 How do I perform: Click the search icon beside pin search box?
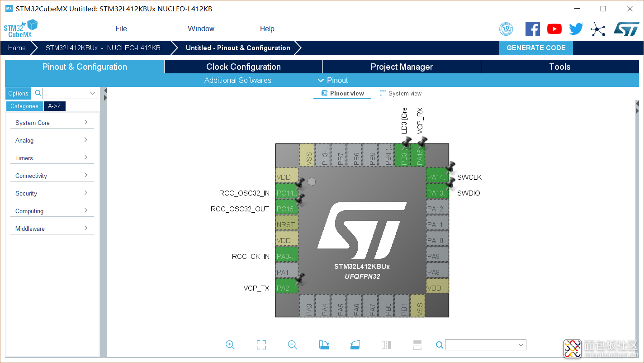[439, 345]
